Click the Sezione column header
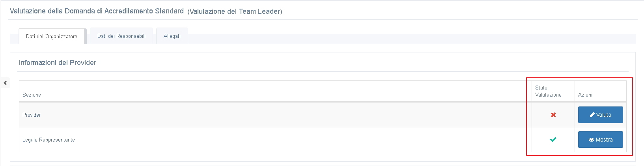 (32, 95)
